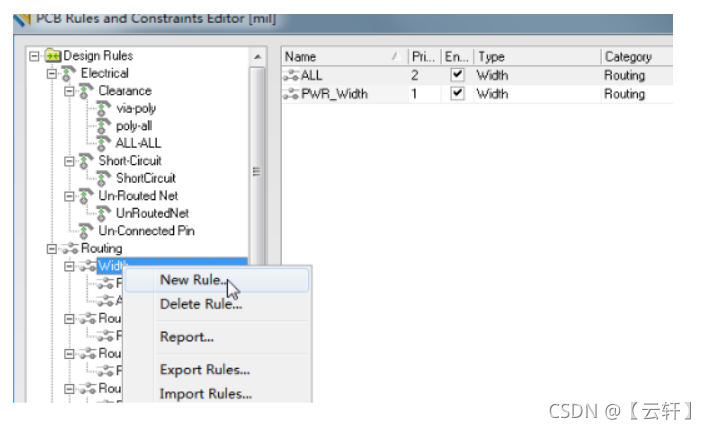Click the Width rule type icon

click(x=87, y=266)
